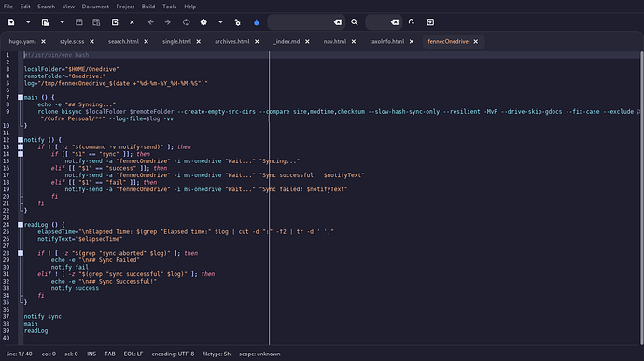This screenshot has width=644, height=361.
Task: Reload the current file from disk
Action: point(115,22)
